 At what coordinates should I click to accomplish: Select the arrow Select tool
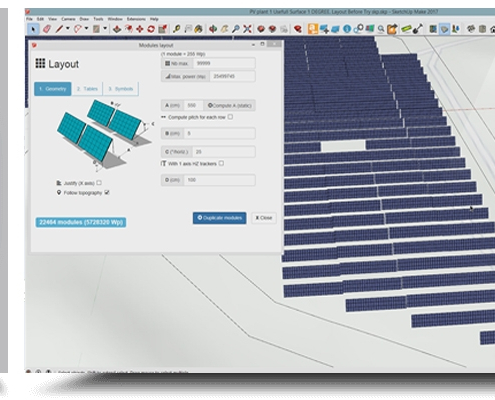[33, 29]
